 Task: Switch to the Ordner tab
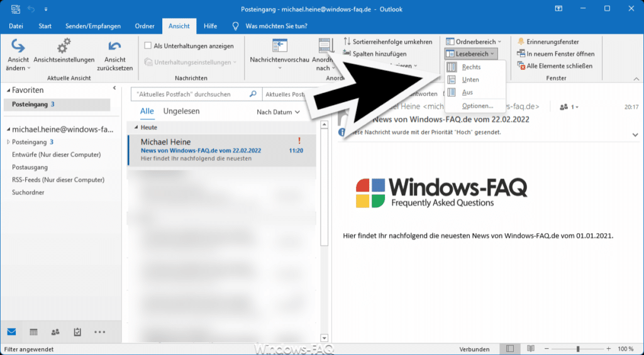tap(145, 26)
